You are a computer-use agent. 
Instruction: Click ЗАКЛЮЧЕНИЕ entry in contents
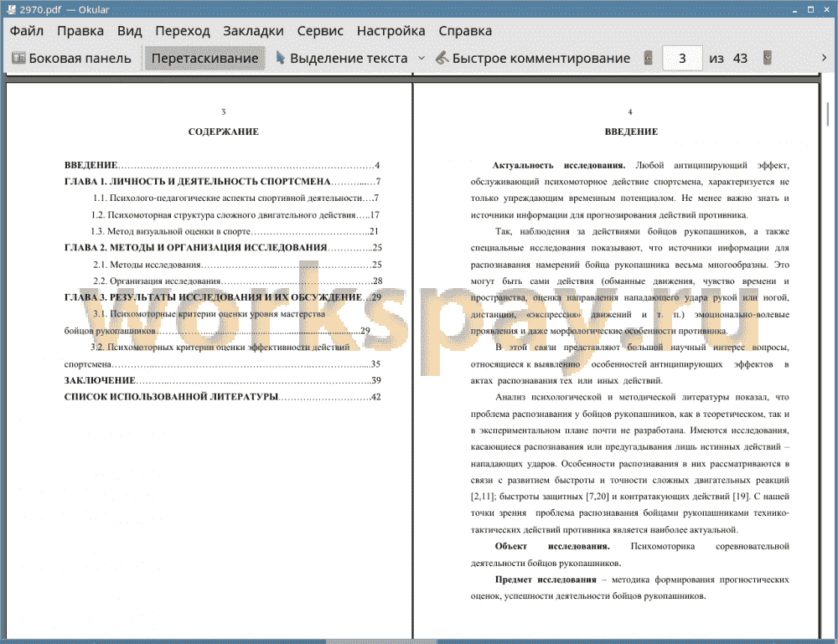pyautogui.click(x=222, y=381)
